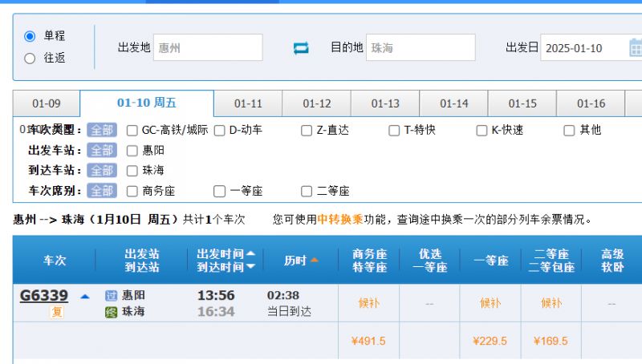
Task: Open the departure date calendar icon
Action: (635, 47)
